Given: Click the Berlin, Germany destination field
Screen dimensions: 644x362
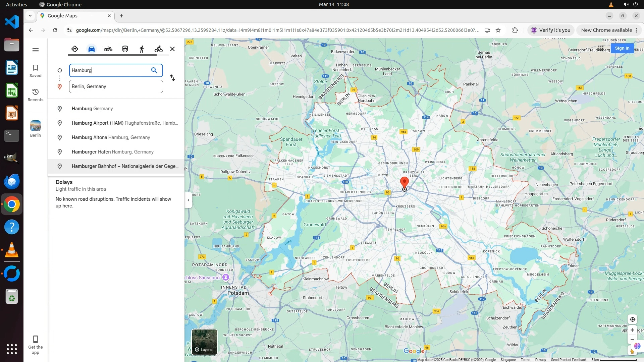Looking at the screenshot, I should (116, 86).
